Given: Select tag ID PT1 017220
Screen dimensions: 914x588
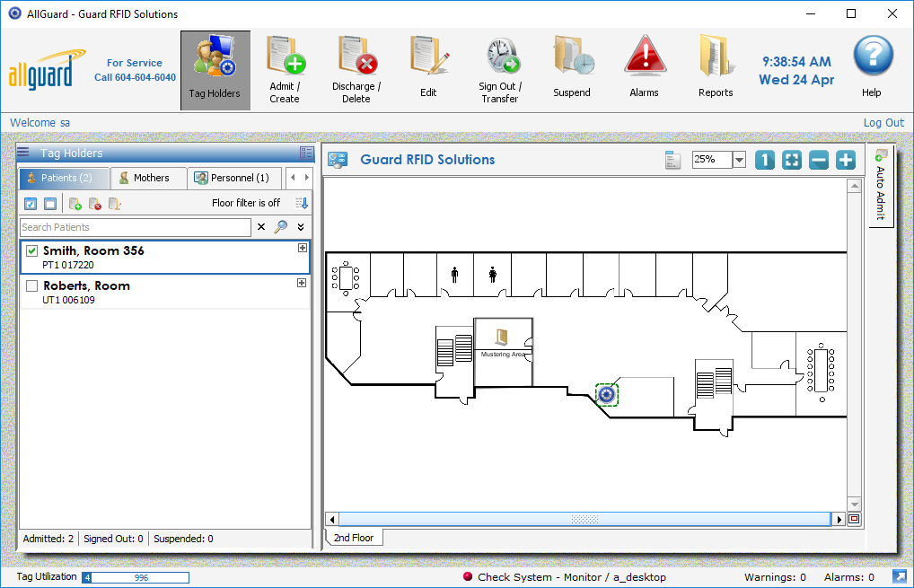Looking at the screenshot, I should 68,265.
